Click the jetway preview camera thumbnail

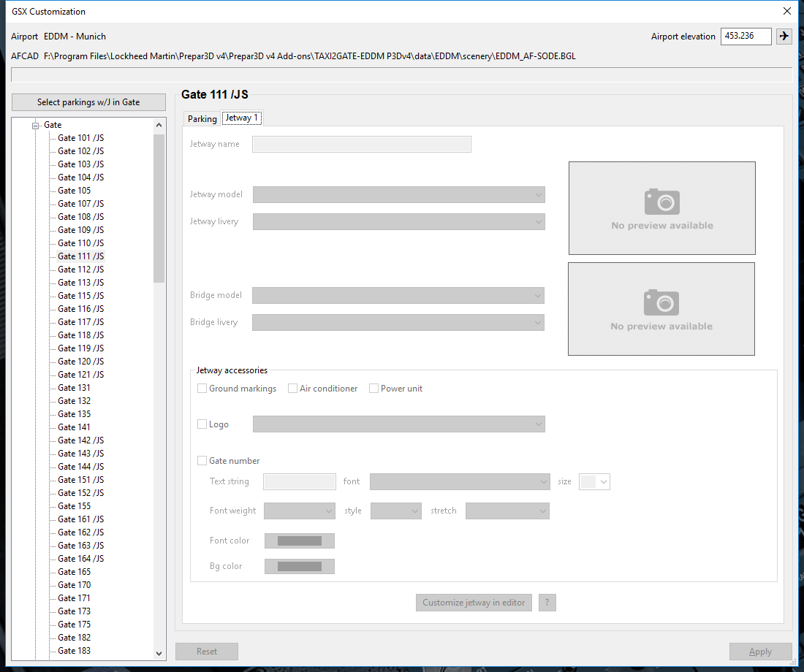tap(661, 208)
